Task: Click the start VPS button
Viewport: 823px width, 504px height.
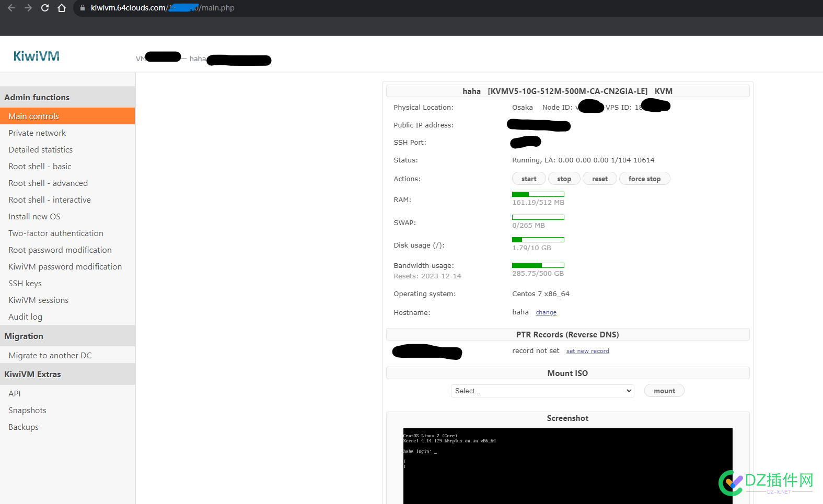Action: click(x=529, y=179)
